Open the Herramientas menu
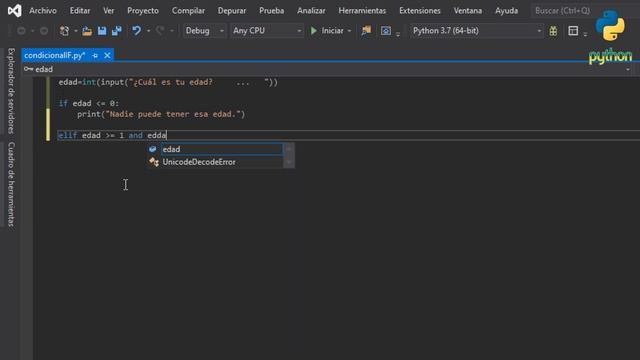The width and height of the screenshot is (640, 360). (362, 11)
